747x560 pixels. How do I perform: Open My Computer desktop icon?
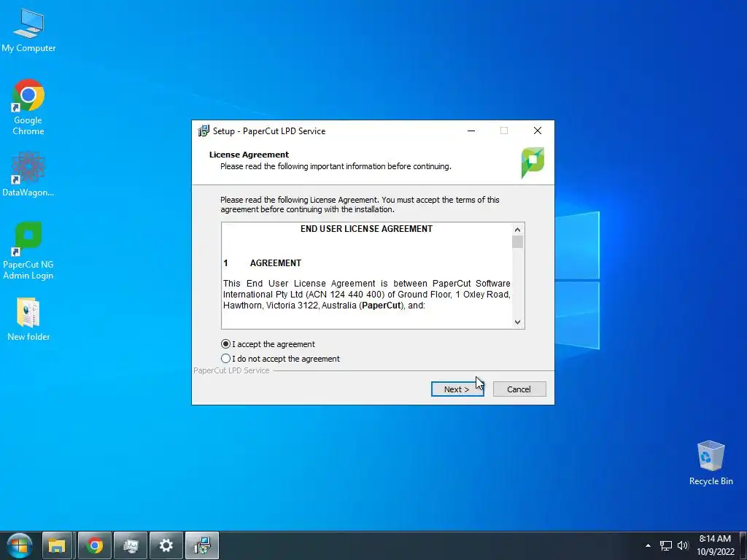coord(28,31)
